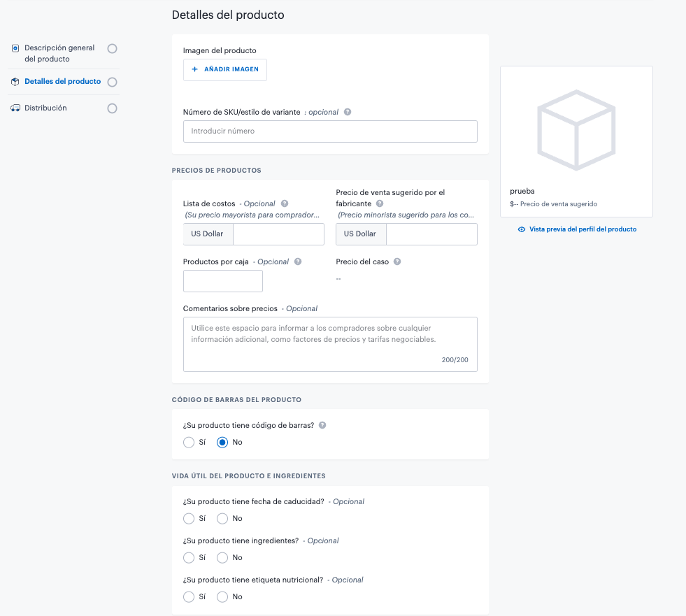The width and height of the screenshot is (686, 616).
Task: Click help icon beside Productos por caja
Action: [x=298, y=262]
